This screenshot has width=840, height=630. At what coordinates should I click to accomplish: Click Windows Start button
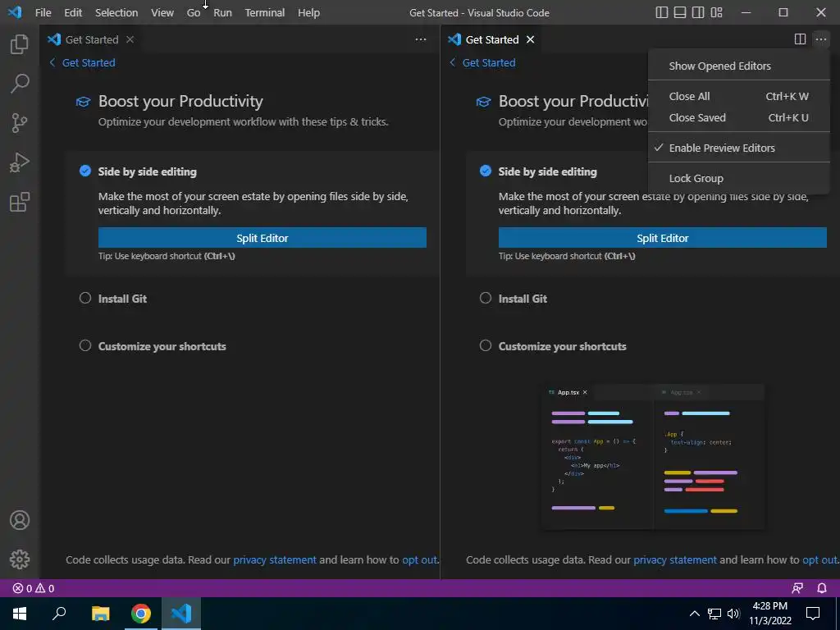tap(20, 614)
